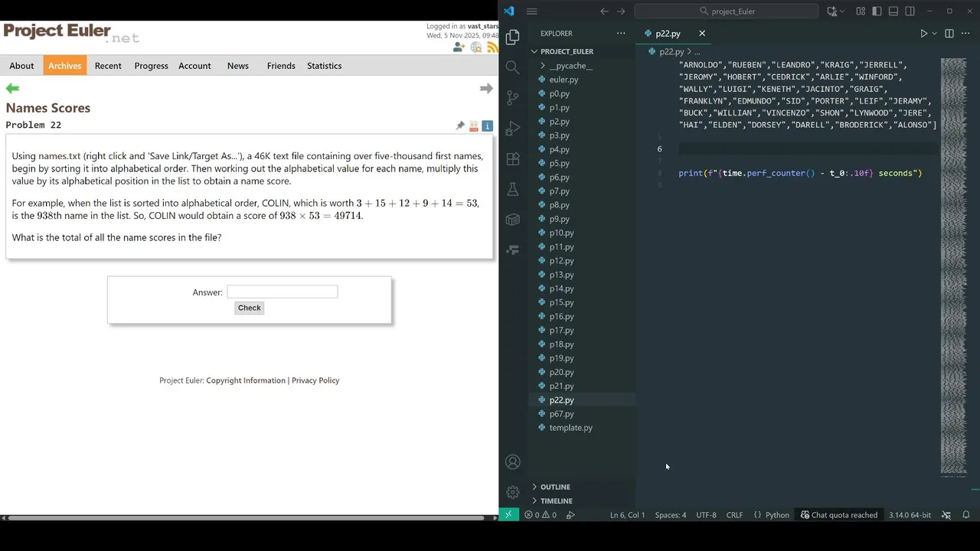Click the pin icon beside Problem 22
Viewport: 980px width, 551px height.
point(460,126)
